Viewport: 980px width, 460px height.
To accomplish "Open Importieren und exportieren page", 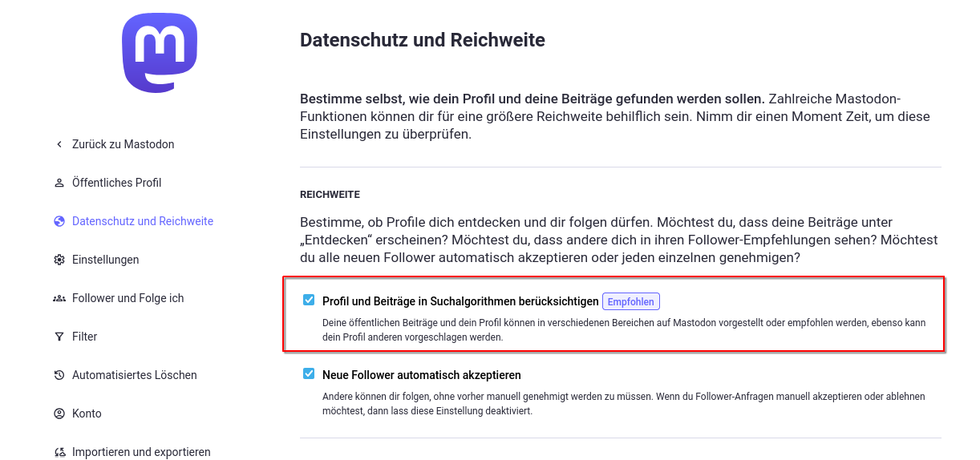I will [x=141, y=452].
